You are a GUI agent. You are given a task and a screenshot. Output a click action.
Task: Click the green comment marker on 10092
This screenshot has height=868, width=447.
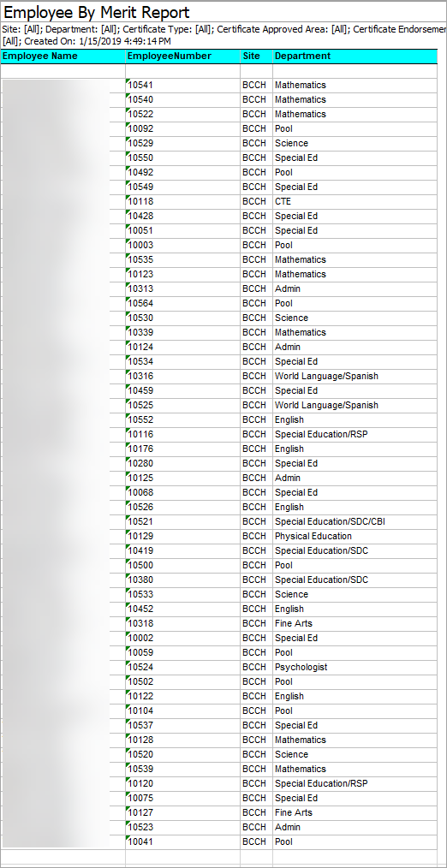point(128,125)
